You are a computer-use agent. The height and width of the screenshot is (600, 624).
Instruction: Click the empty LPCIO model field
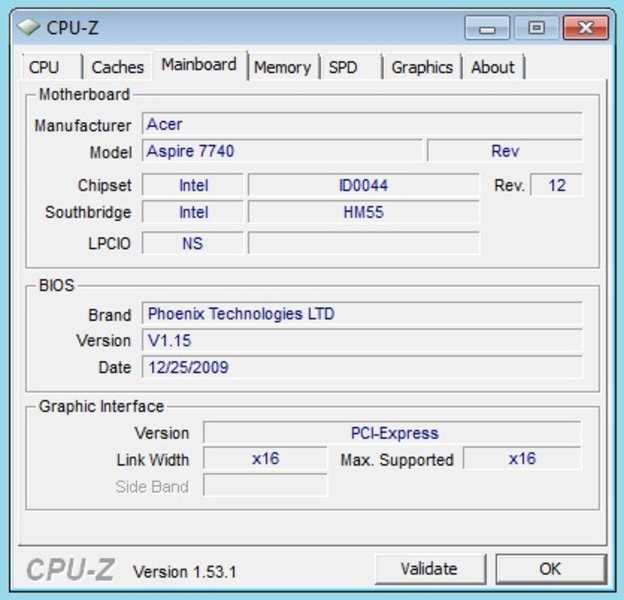coord(363,243)
